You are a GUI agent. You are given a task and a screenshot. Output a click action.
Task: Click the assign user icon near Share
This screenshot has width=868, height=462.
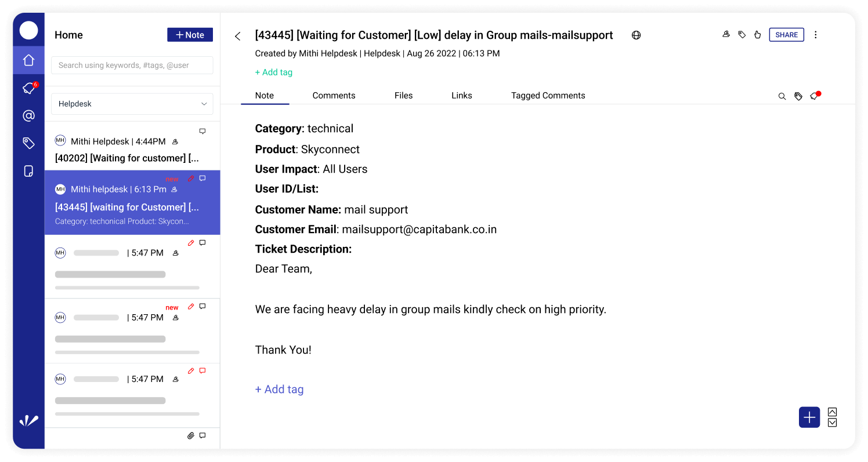point(726,34)
